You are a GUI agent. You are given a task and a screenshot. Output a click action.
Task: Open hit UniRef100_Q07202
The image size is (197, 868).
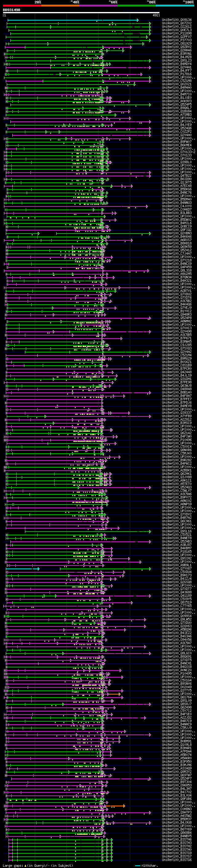[x=176, y=23]
